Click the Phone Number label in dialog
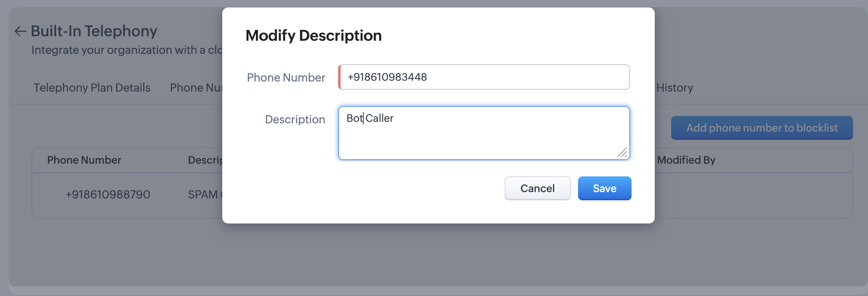This screenshot has width=868, height=296. point(286,77)
